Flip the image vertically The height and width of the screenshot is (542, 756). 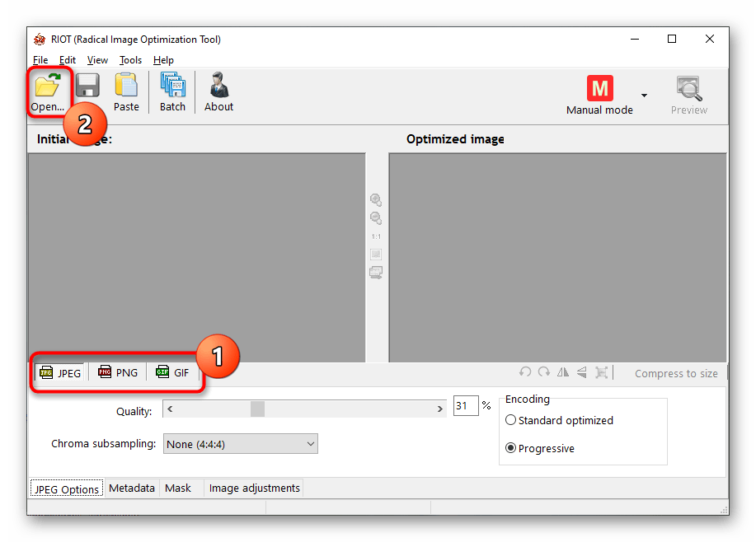point(582,372)
